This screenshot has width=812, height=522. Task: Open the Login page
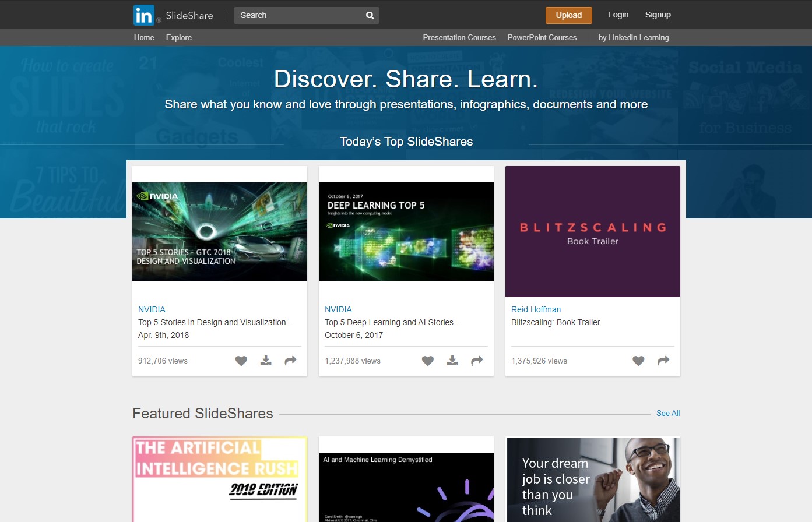click(x=618, y=15)
